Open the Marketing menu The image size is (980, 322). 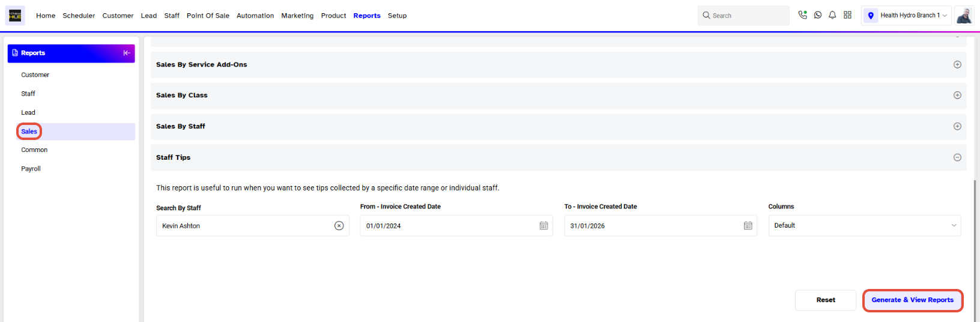click(297, 16)
